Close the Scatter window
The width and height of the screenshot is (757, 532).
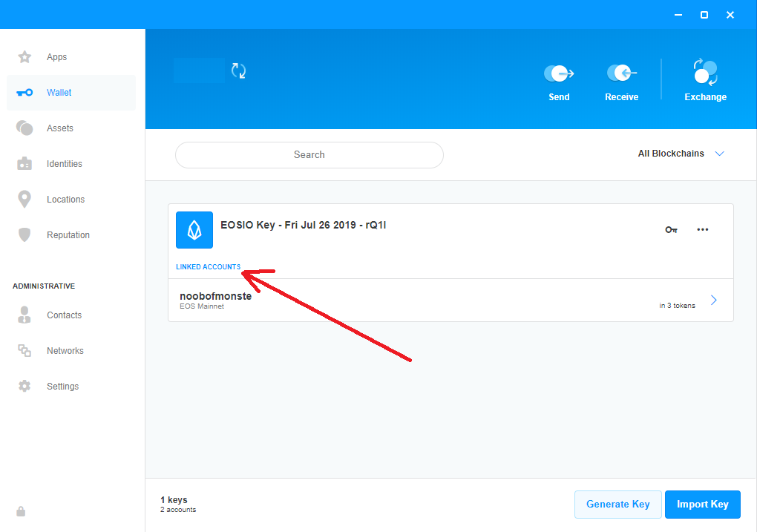pos(730,15)
